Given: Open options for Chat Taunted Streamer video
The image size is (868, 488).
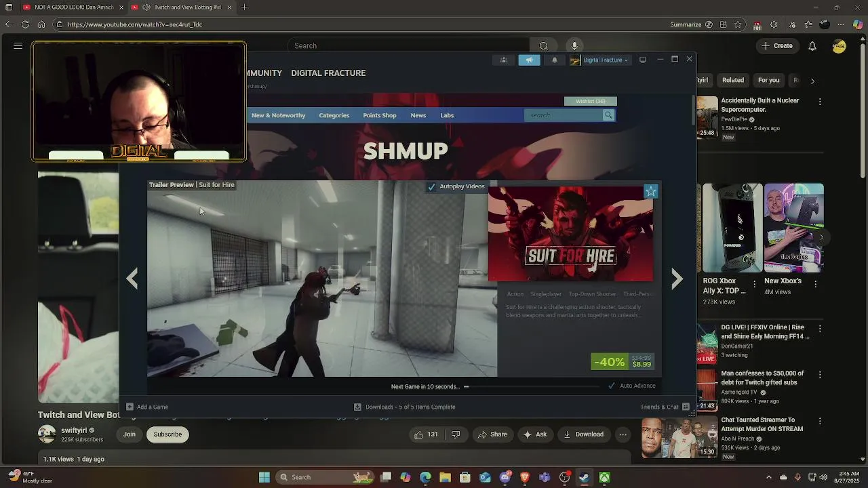Looking at the screenshot, I should 820,422.
